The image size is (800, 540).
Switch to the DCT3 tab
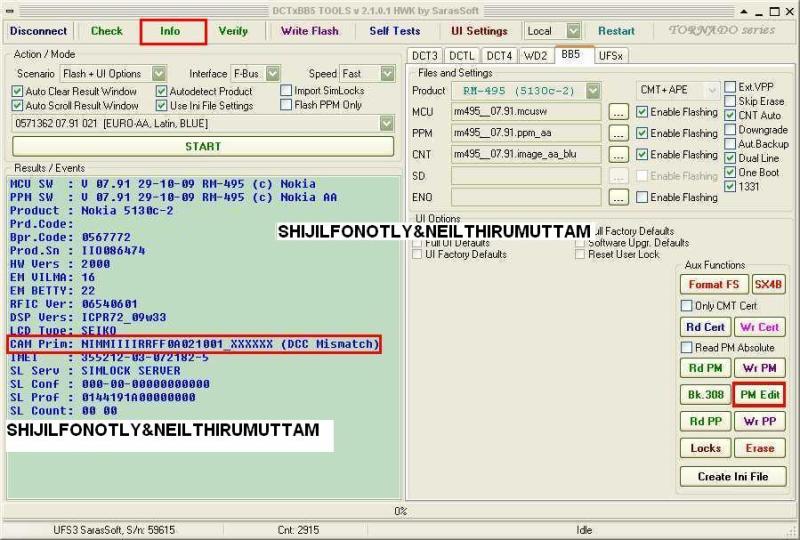424,56
